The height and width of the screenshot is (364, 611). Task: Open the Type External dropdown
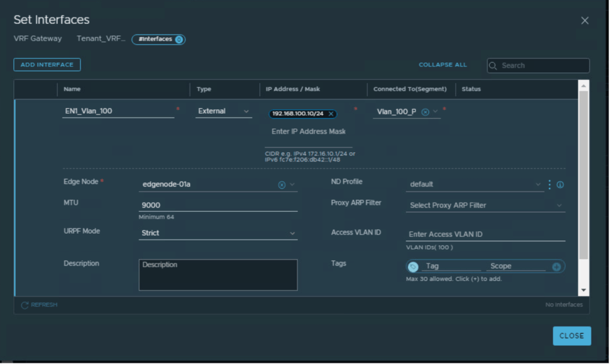[x=223, y=112]
